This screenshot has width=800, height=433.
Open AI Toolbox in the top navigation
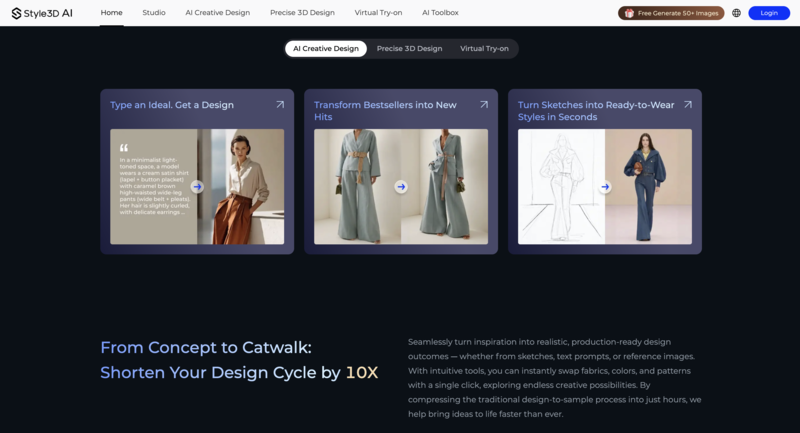440,13
